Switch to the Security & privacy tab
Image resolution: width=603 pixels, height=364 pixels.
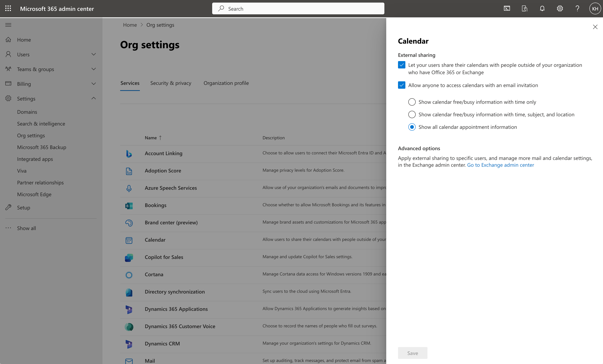(171, 83)
